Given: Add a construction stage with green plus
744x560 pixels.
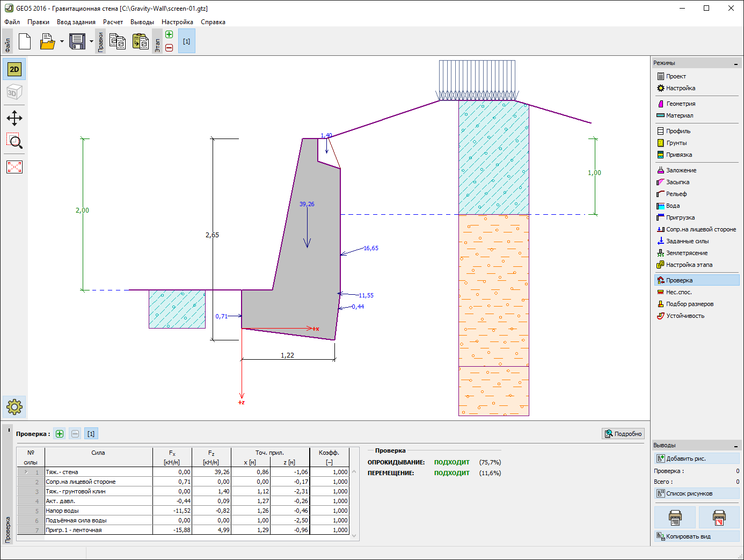Looking at the screenshot, I should [x=169, y=35].
